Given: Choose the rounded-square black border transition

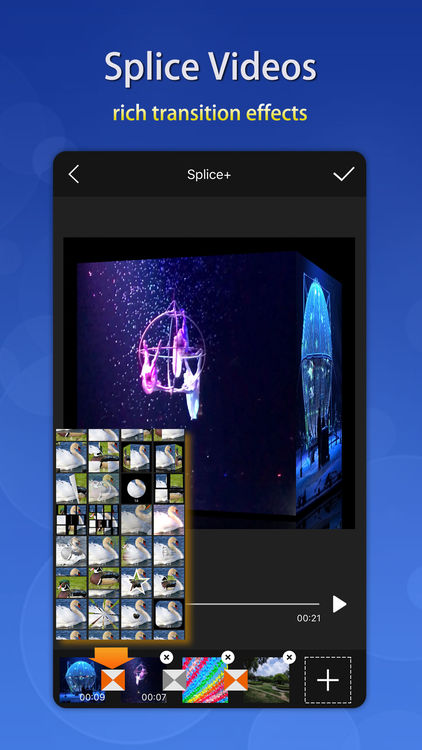Looking at the screenshot, I should [x=169, y=614].
